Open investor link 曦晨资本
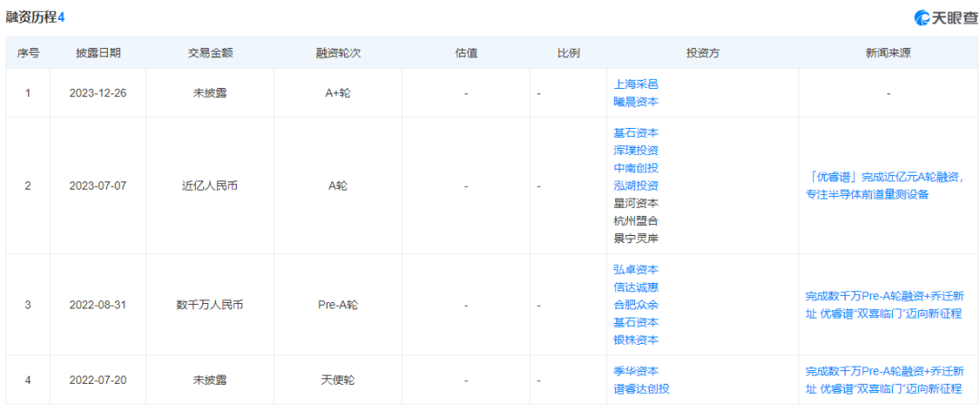Image resolution: width=980 pixels, height=411 pixels. coord(636,102)
